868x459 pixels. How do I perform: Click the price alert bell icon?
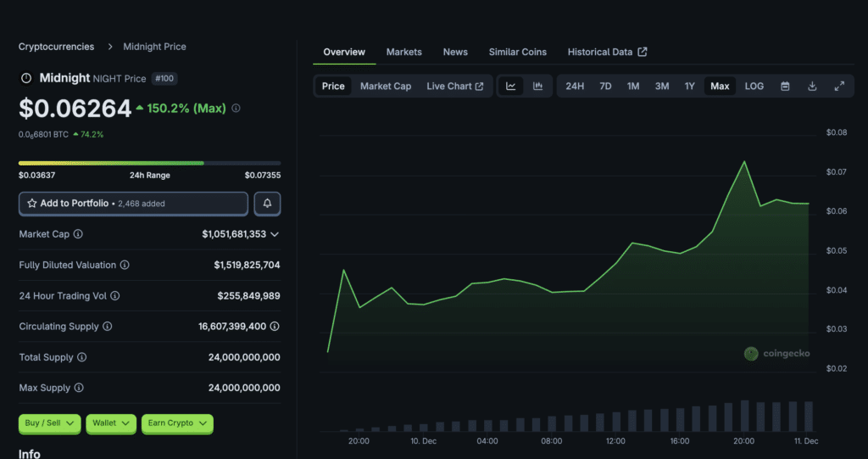[x=267, y=204]
